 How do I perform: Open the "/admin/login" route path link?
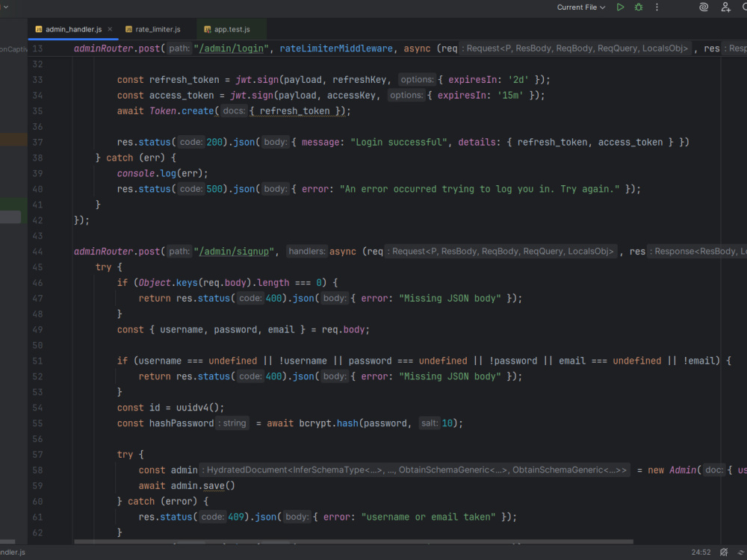point(231,49)
